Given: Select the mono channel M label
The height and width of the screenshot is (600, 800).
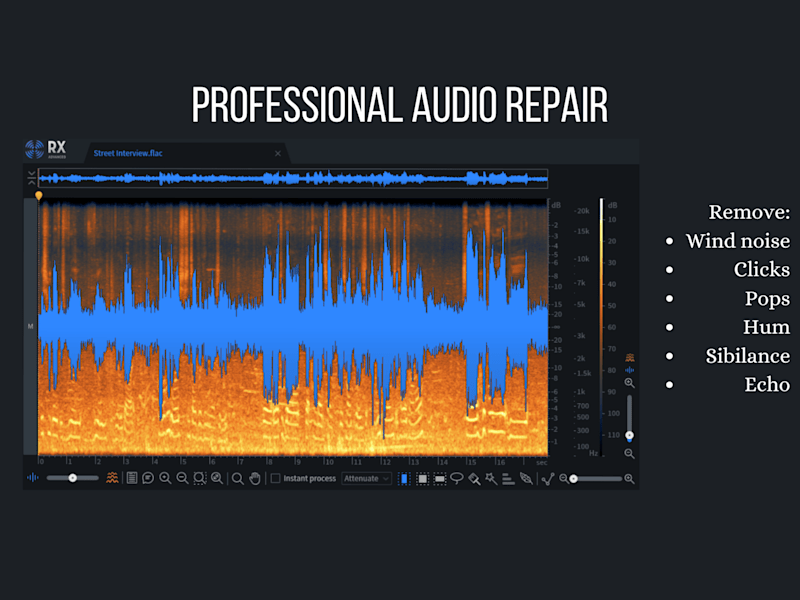Looking at the screenshot, I should click(x=31, y=326).
